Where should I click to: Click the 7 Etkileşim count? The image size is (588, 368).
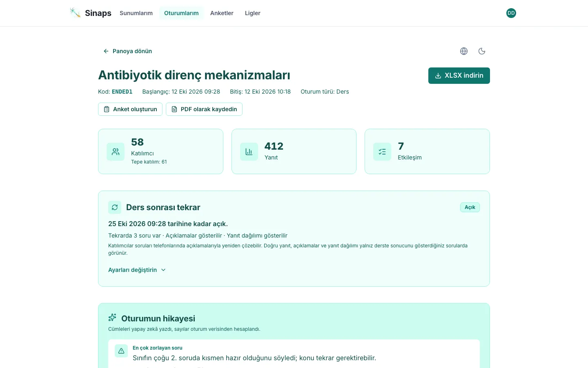click(x=401, y=146)
